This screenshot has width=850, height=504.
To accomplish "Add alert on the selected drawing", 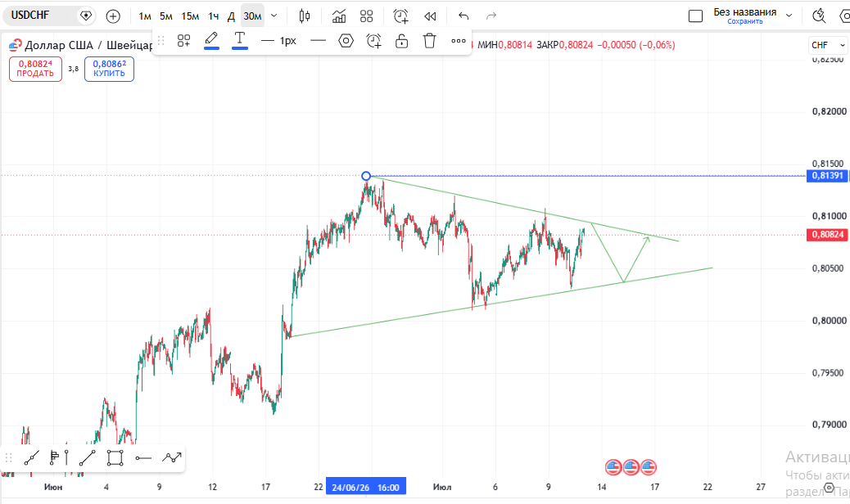I will pyautogui.click(x=373, y=41).
